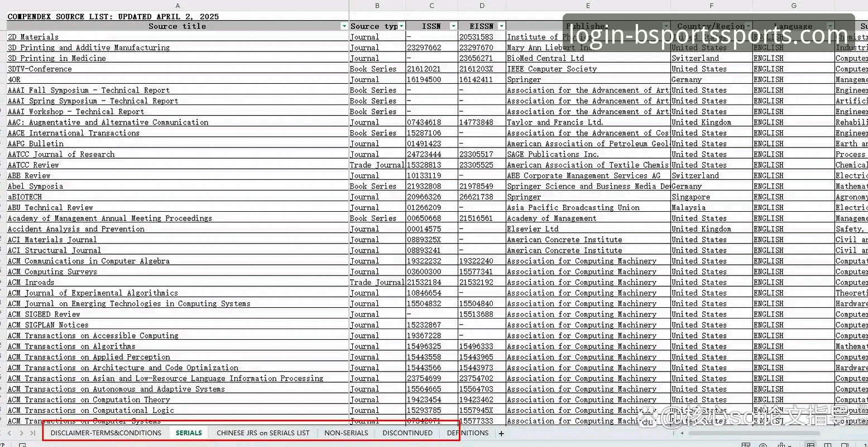Expand ISSN column filter dropdown
Viewport: 868px width, 447px height.
[453, 26]
